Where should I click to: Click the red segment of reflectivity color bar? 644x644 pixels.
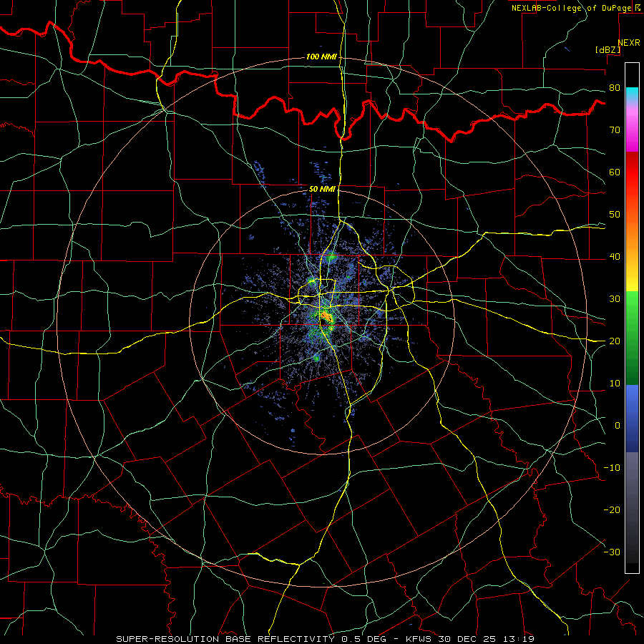(632, 167)
